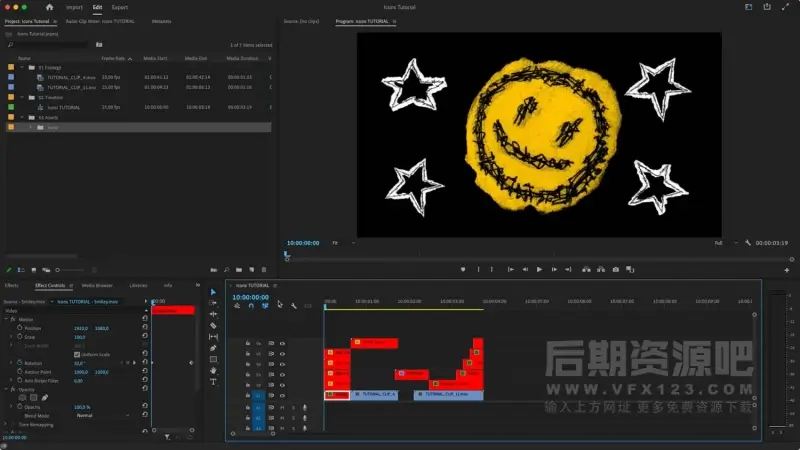Collapse the 01 Footage bin
800x450 pixels.
[22, 68]
